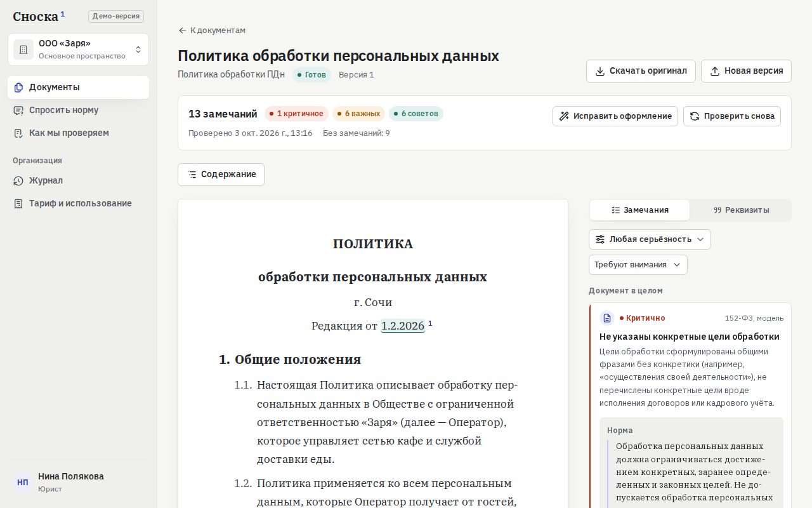The image size is (812, 508).
Task: Filter by 6 важных badge
Action: 358,114
